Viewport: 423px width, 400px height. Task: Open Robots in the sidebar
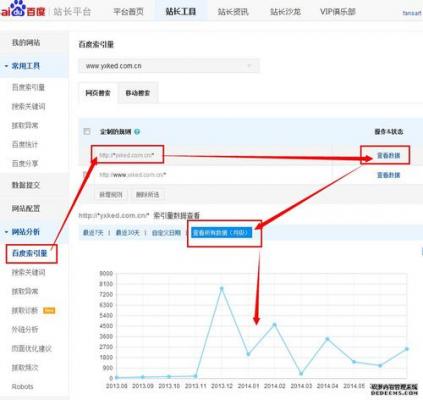pyautogui.click(x=22, y=387)
